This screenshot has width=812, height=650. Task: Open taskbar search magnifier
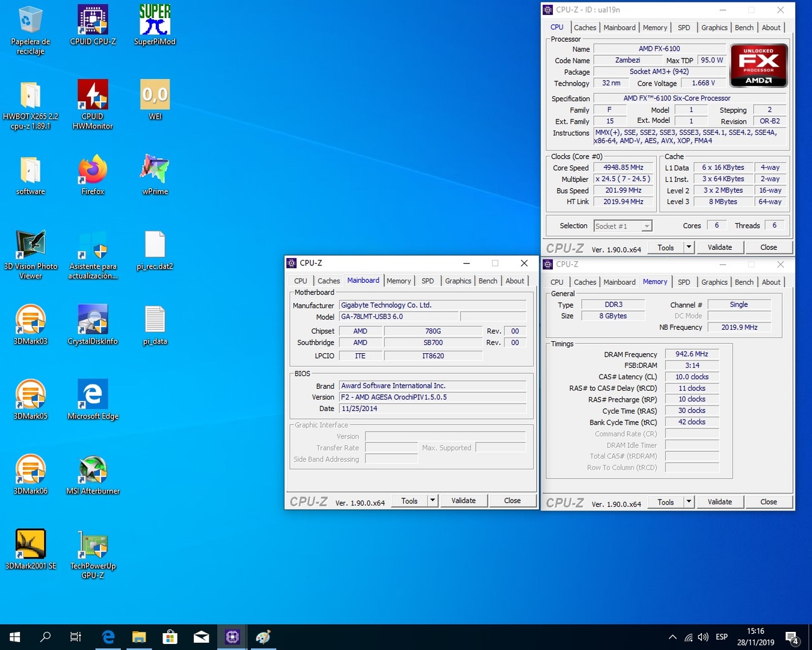point(45,637)
